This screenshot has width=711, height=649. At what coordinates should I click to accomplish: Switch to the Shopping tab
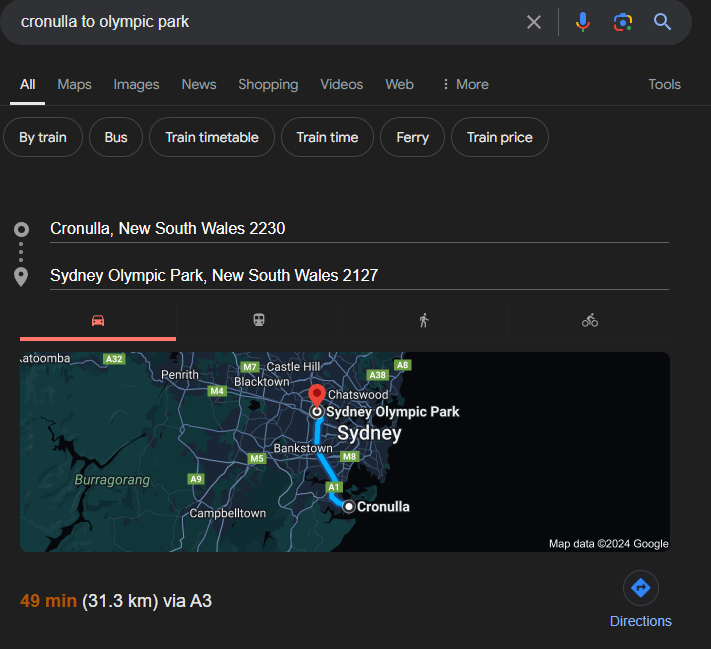[268, 84]
